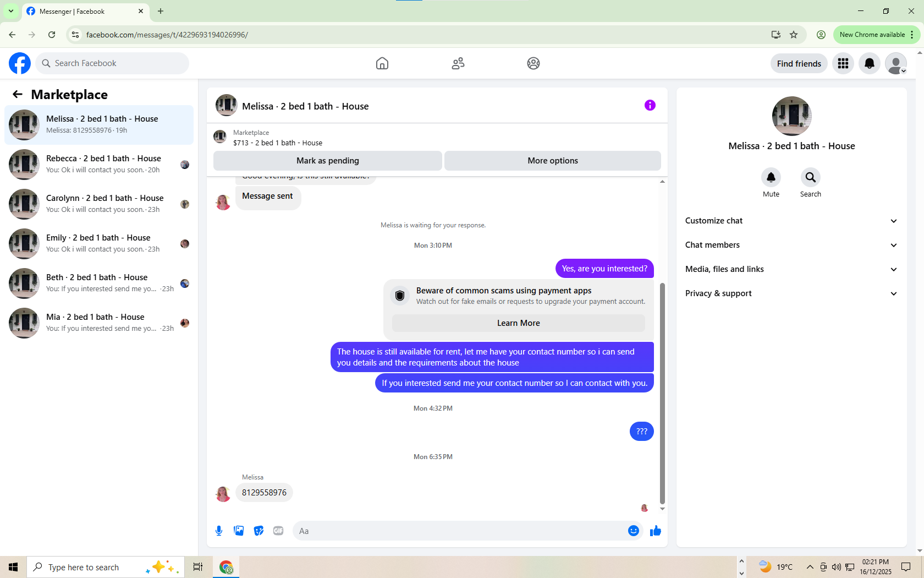The height and width of the screenshot is (578, 924).
Task: Open Melissa 2 bed 1 bath conversation
Action: [99, 125]
